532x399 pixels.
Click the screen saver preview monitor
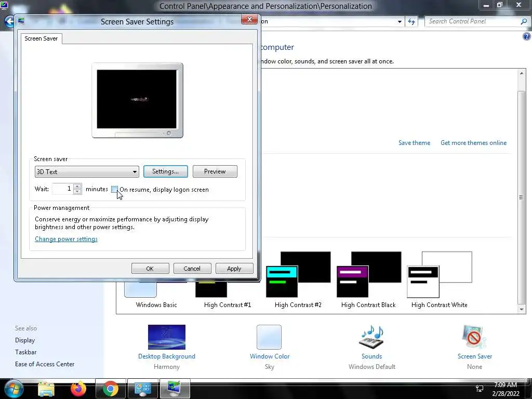137,100
